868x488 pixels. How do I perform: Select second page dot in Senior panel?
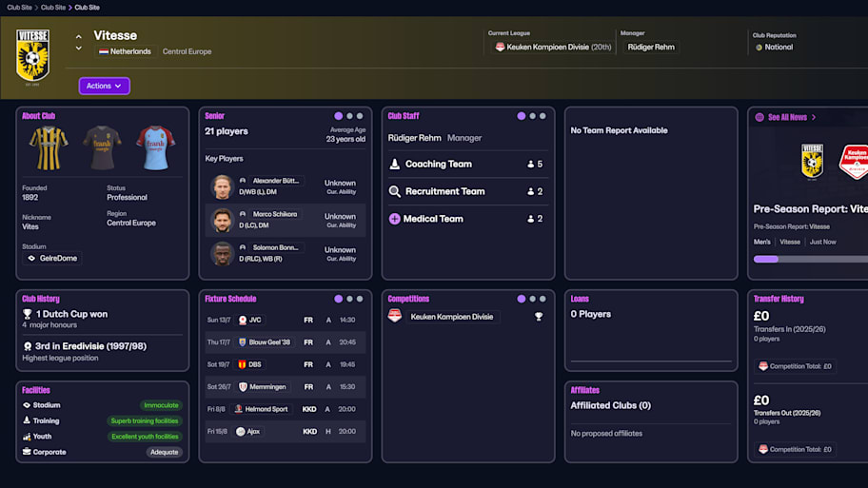coord(349,116)
